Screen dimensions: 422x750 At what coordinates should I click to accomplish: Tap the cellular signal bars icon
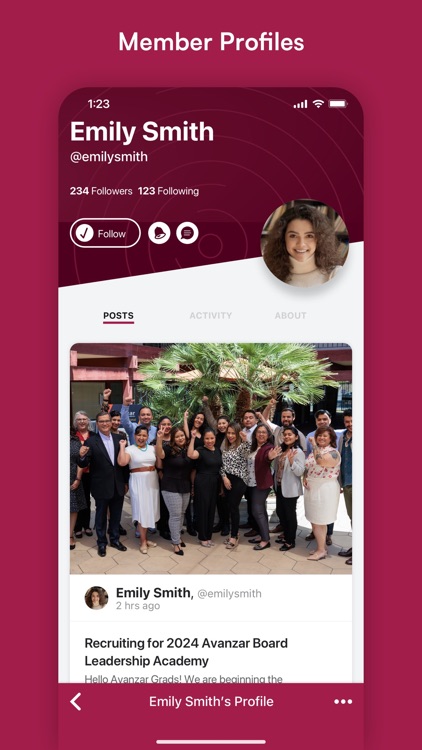point(300,104)
